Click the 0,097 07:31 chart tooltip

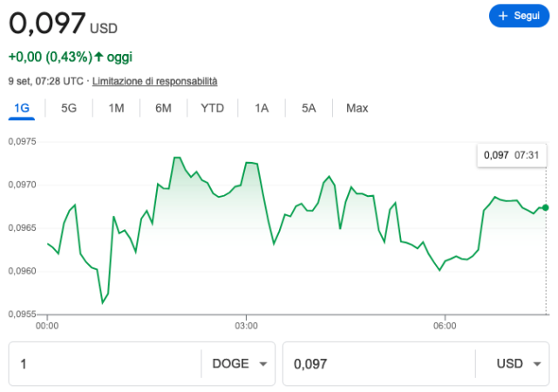click(x=511, y=154)
